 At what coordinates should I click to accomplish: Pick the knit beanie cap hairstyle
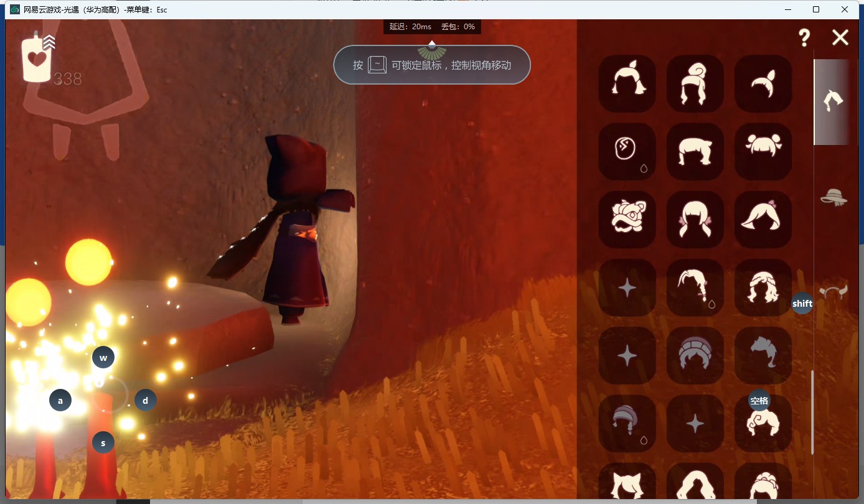pyautogui.click(x=695, y=355)
